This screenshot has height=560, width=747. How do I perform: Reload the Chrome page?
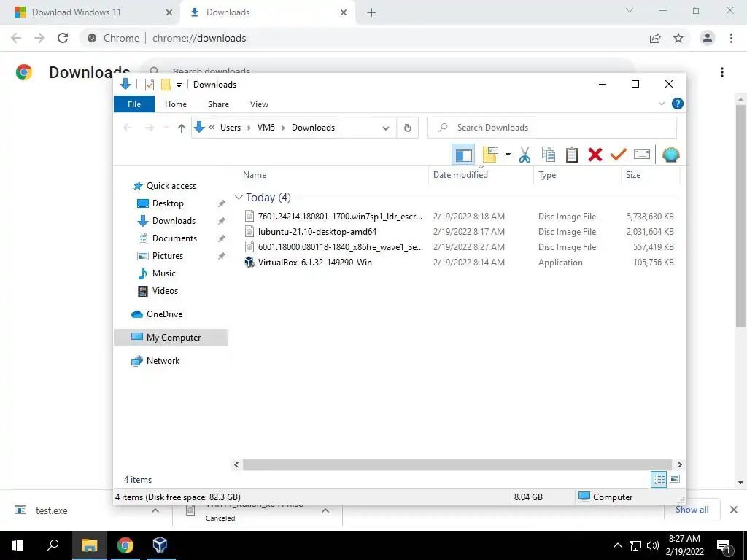[63, 38]
